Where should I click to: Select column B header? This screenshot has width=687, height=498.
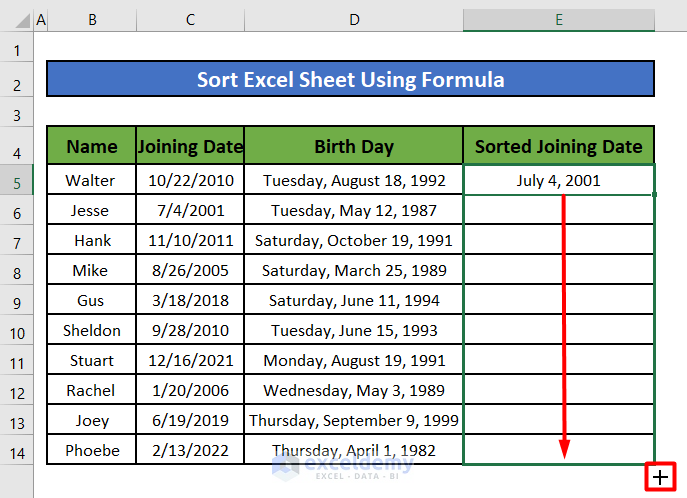pyautogui.click(x=91, y=20)
